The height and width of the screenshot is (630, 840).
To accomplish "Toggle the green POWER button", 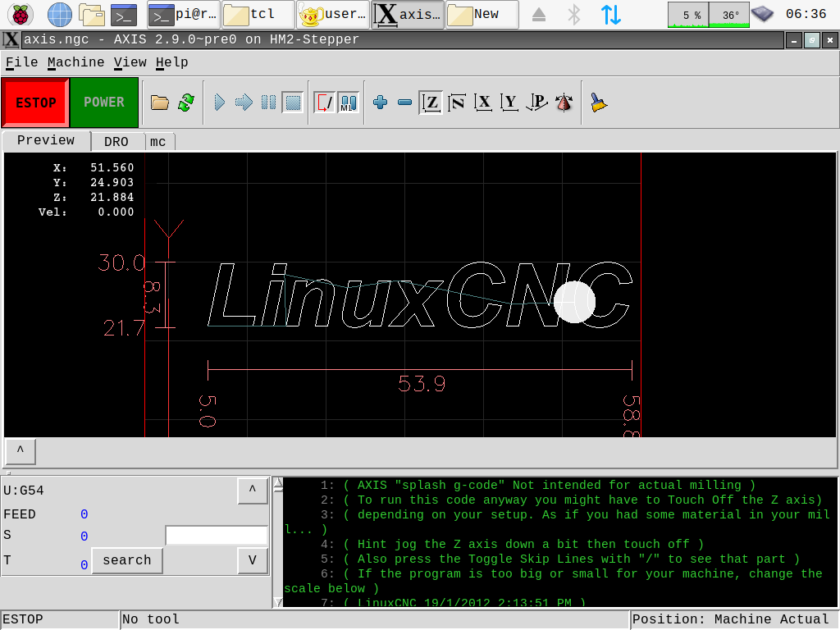I will [104, 103].
